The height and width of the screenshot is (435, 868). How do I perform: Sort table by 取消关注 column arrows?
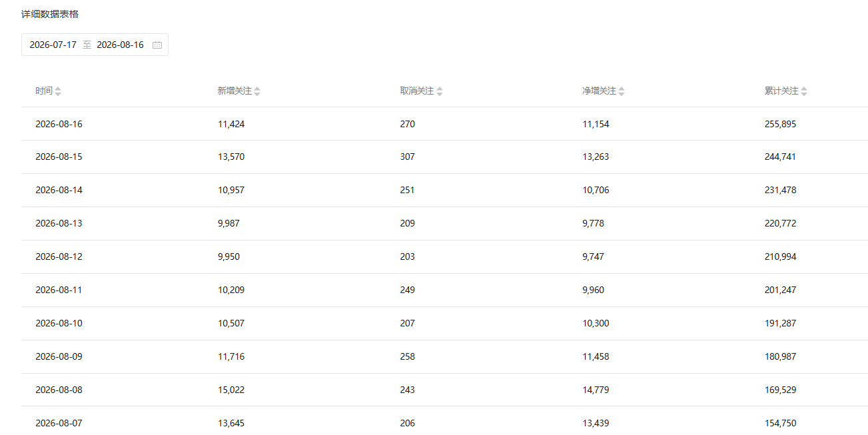tap(440, 91)
